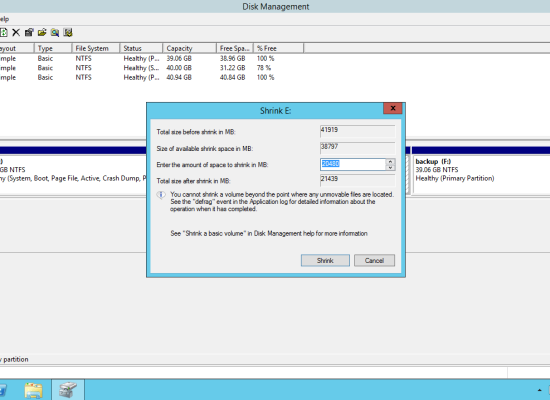
Task: Open File Explorer from the taskbar
Action: (34, 390)
